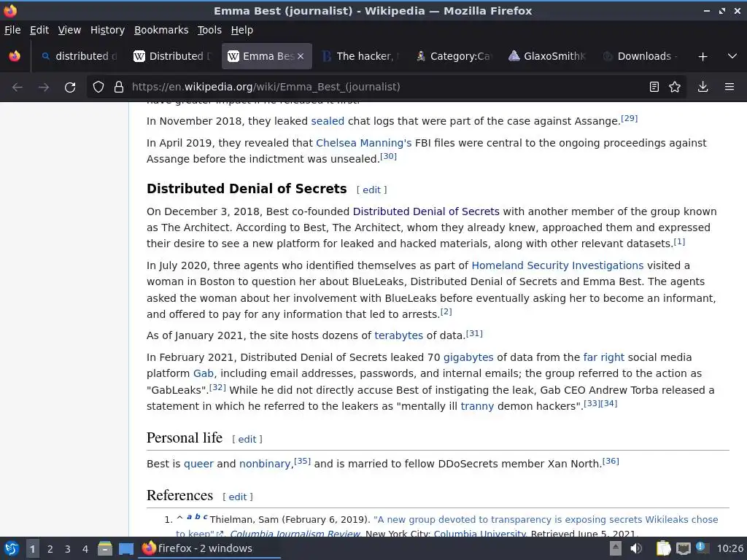Image resolution: width=747 pixels, height=560 pixels.
Task: Follow the 'sealed' link
Action: click(x=328, y=121)
